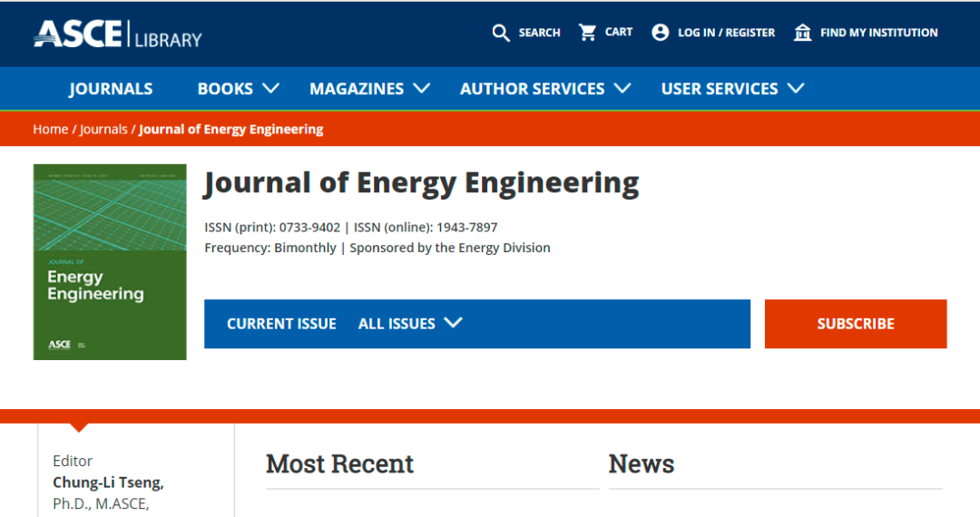Open the All Issues dropdown arrow

[454, 323]
